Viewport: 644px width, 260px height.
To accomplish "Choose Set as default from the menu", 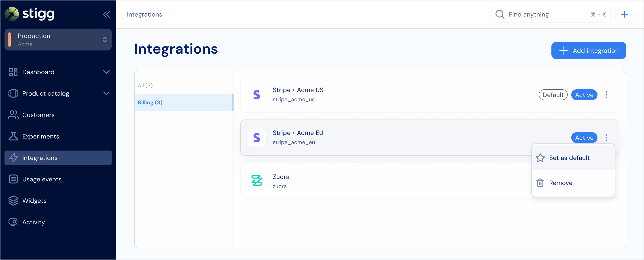I will click(x=573, y=158).
